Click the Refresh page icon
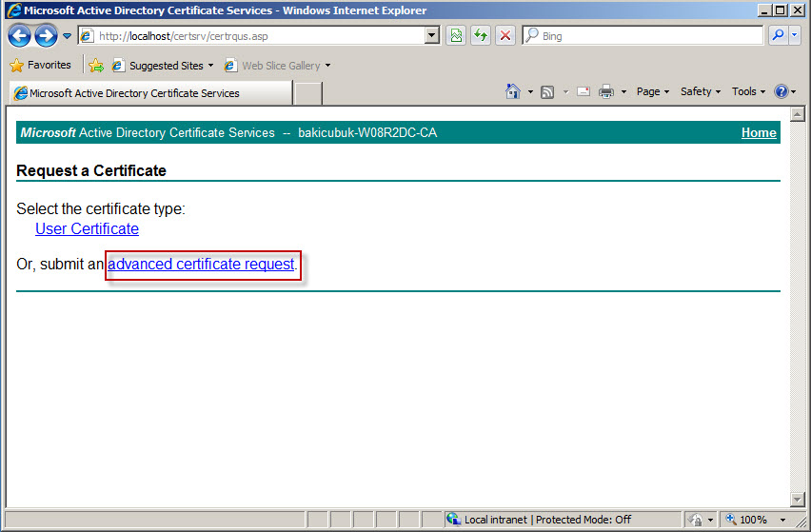The image size is (811, 532). point(481,35)
